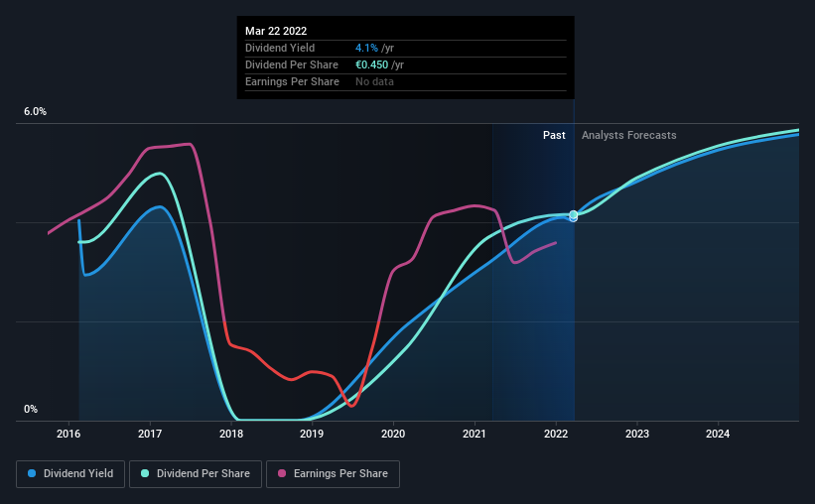This screenshot has width=815, height=504.
Task: Click the 2017 x-axis year label
Action: point(150,434)
